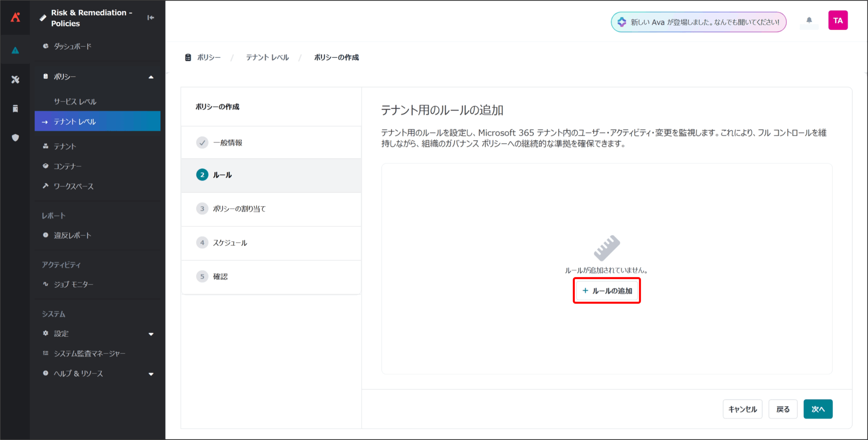The width and height of the screenshot is (868, 440).
Task: Click the building icon in left rail
Action: click(x=15, y=109)
